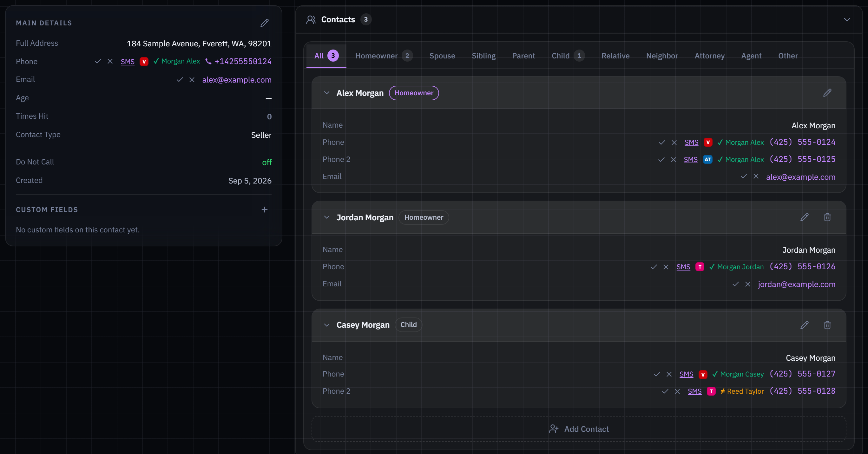Screen dimensions: 868x454
Task: Mark Jordan Morgan's Phone invalid with X
Action: coord(666,267)
